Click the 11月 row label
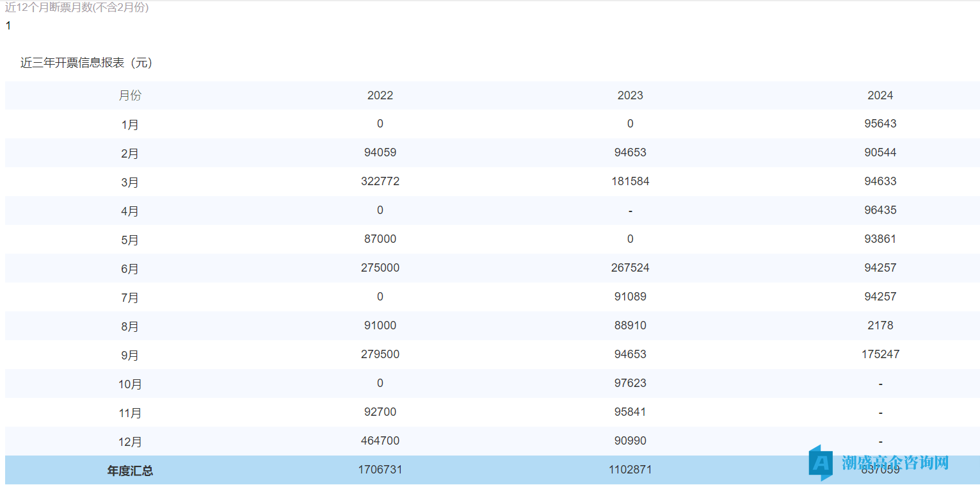The width and height of the screenshot is (980, 485). point(130,413)
